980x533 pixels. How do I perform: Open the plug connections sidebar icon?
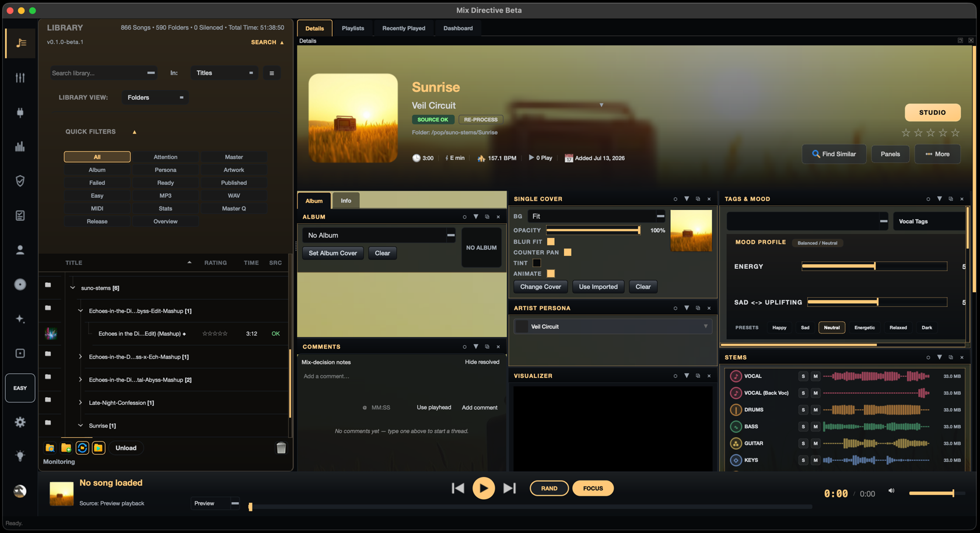coord(20,112)
